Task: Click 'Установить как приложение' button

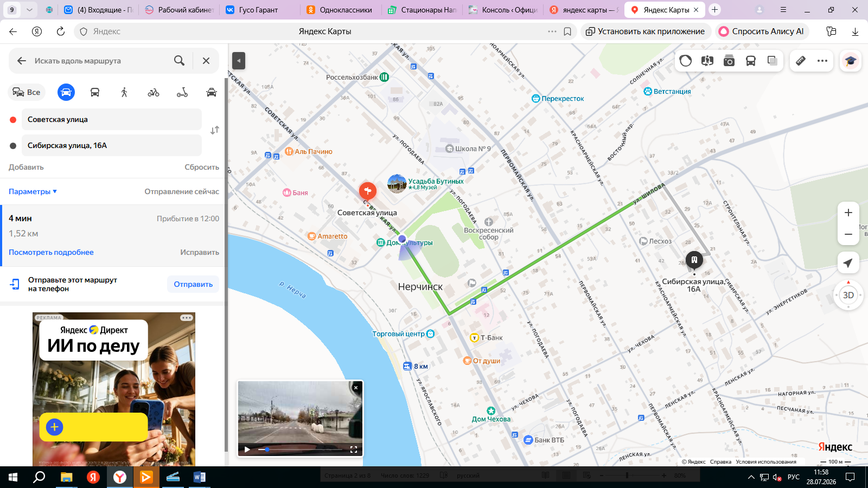Action: [645, 31]
